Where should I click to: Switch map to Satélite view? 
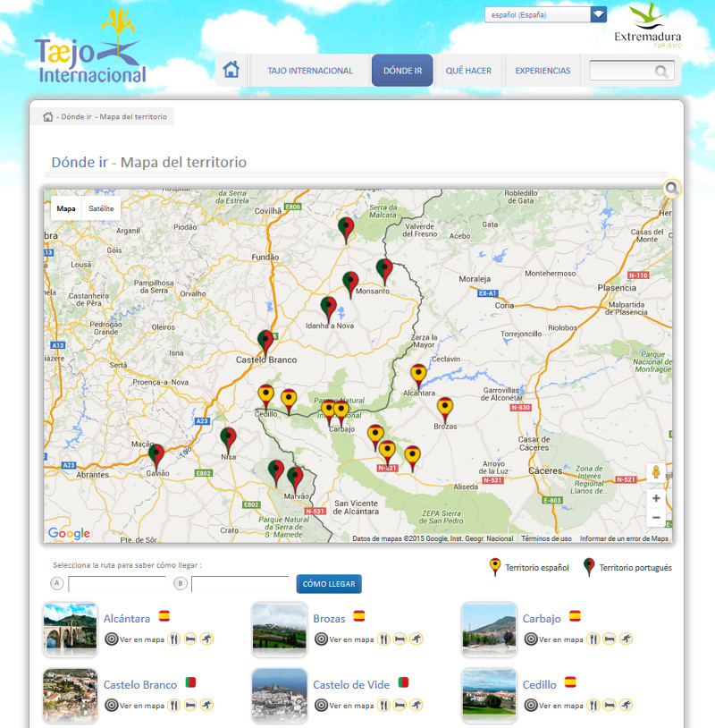pos(101,208)
